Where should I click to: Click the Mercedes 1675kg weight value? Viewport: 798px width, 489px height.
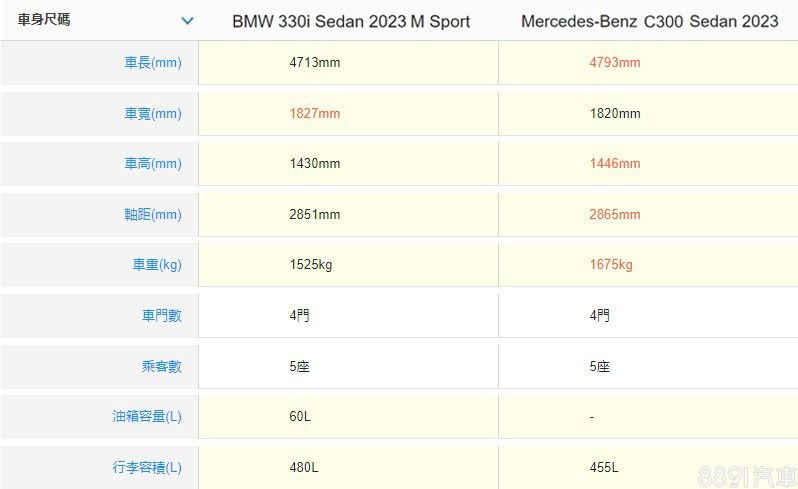611,265
